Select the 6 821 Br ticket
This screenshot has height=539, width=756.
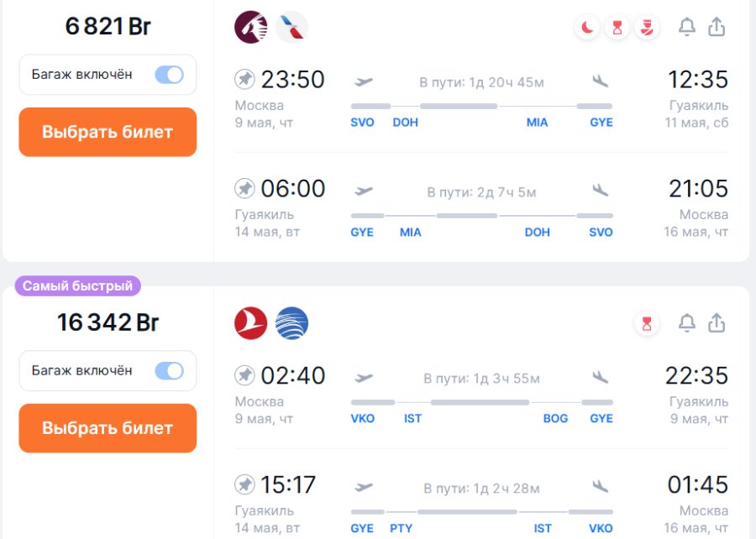108,132
